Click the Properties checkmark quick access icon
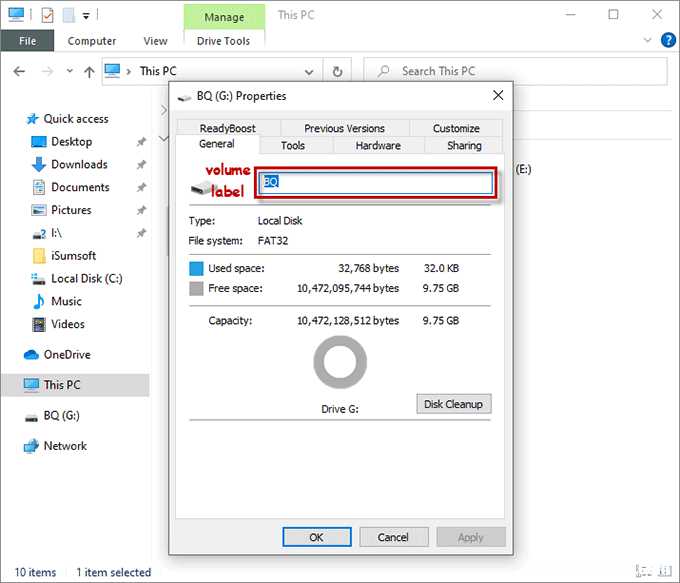680x583 pixels. tap(47, 16)
